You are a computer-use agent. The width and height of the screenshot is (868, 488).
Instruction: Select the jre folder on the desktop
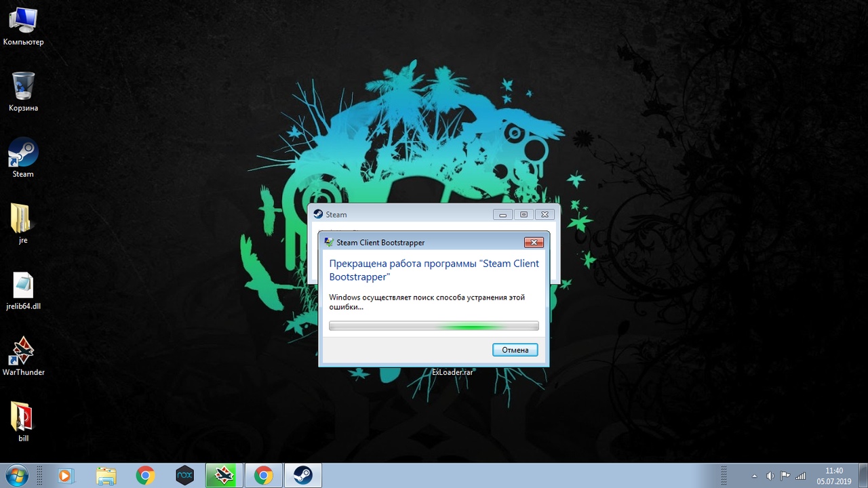(23, 224)
